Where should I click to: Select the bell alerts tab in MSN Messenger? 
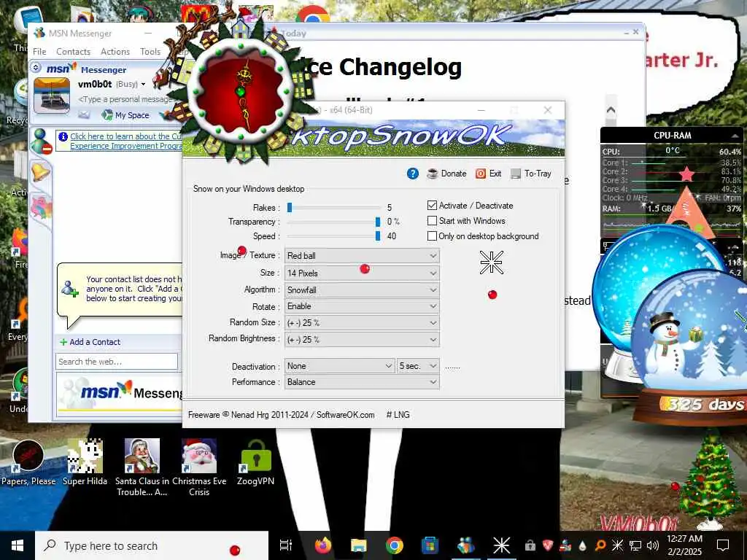(x=41, y=172)
